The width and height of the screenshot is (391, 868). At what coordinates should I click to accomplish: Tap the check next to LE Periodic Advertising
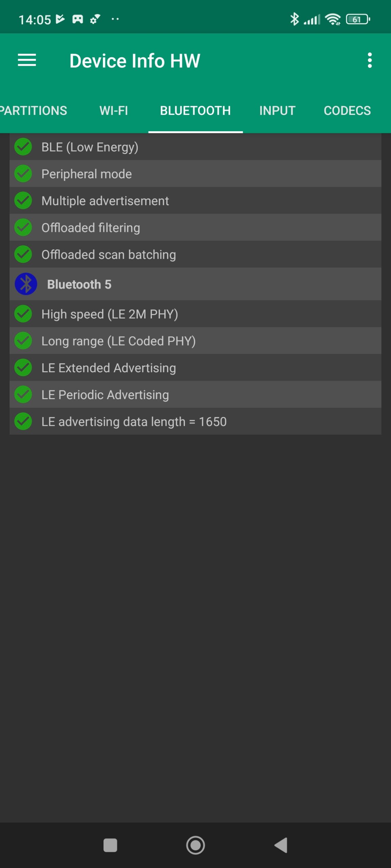[23, 394]
